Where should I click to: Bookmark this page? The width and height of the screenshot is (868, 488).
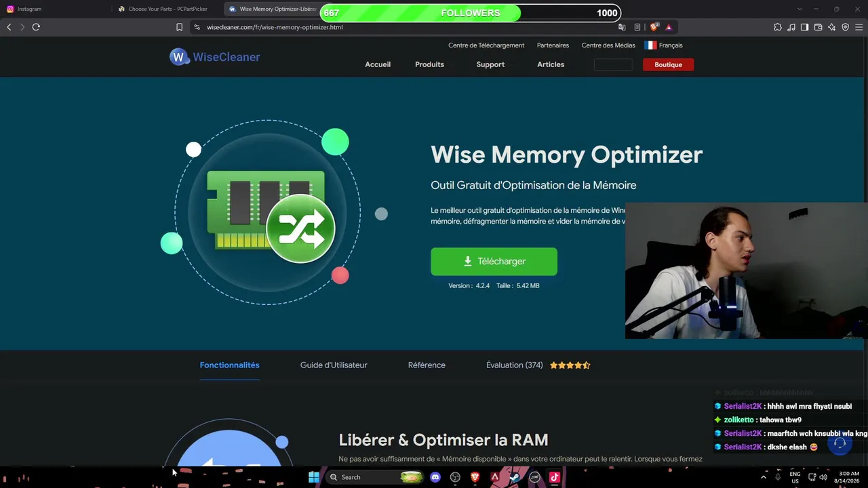[x=179, y=27]
